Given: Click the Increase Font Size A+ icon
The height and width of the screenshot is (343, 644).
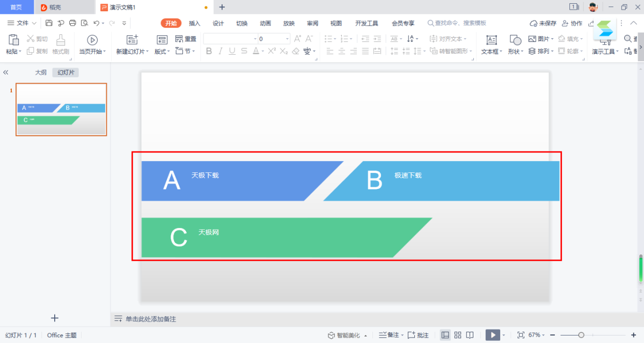Looking at the screenshot, I should [x=297, y=39].
